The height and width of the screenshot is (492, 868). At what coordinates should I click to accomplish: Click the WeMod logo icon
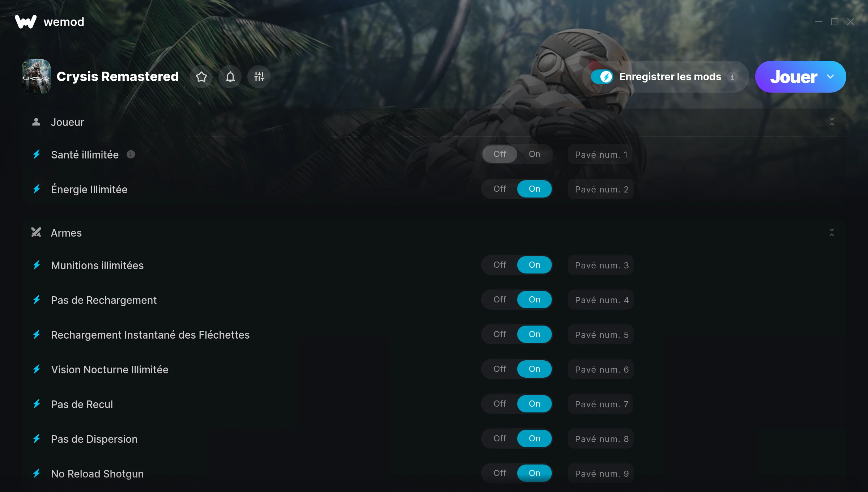26,22
